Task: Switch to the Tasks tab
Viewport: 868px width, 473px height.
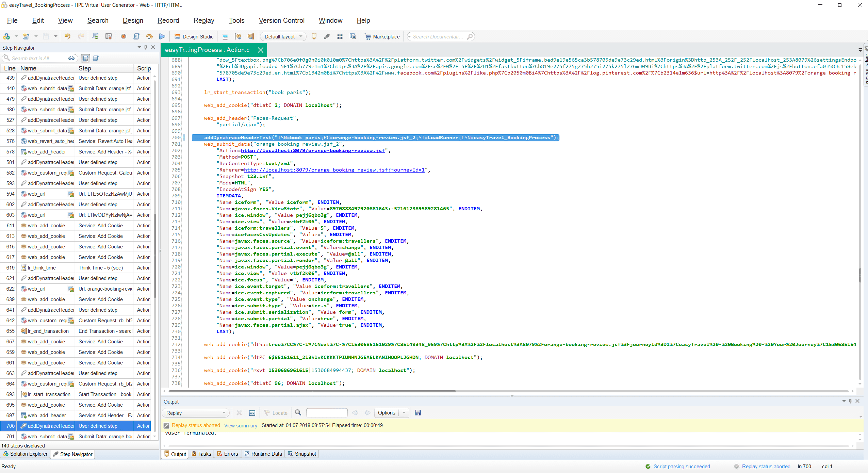Action: 201,454
